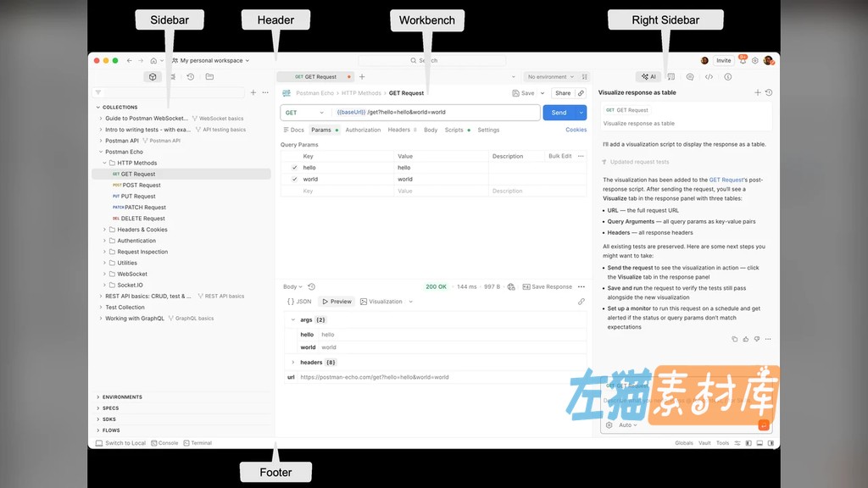
Task: Start a new AI chat with plus
Action: [x=758, y=92]
